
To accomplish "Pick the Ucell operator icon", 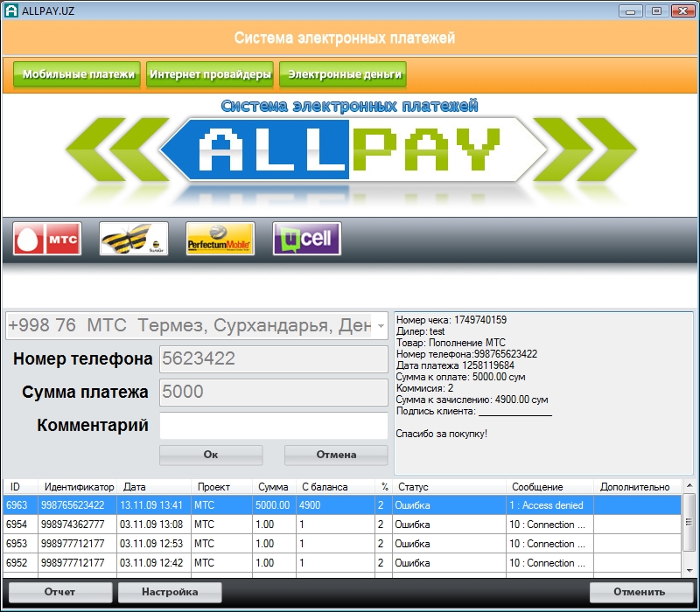I will 306,239.
